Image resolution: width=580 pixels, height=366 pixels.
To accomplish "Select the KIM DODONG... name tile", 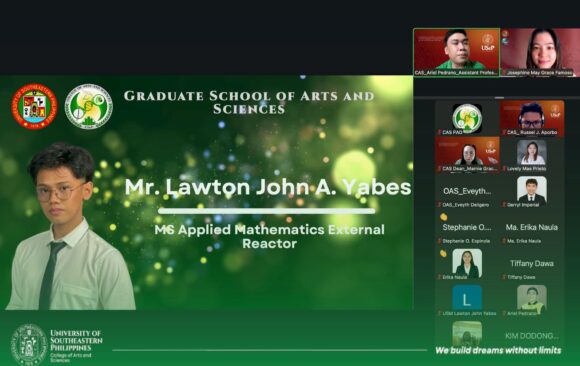I will 532,336.
